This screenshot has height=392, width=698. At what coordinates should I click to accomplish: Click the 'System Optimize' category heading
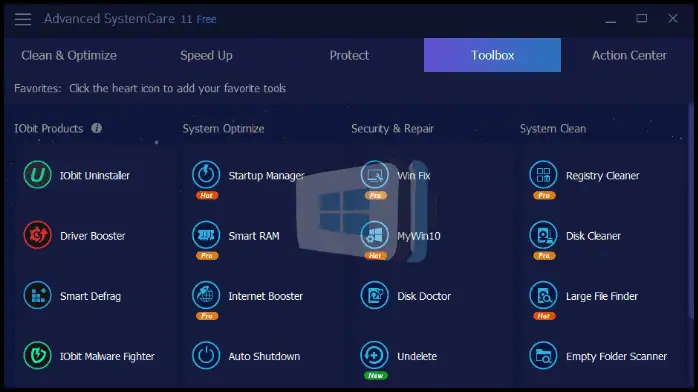click(x=223, y=129)
